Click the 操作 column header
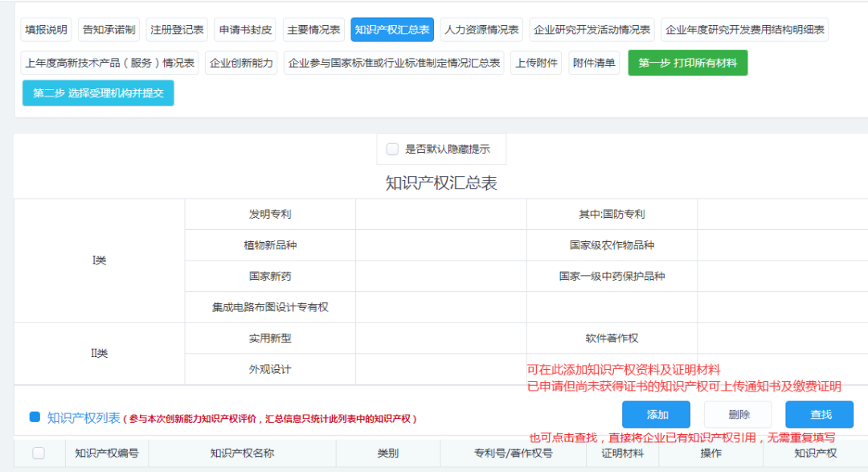This screenshot has width=868, height=472. click(711, 454)
